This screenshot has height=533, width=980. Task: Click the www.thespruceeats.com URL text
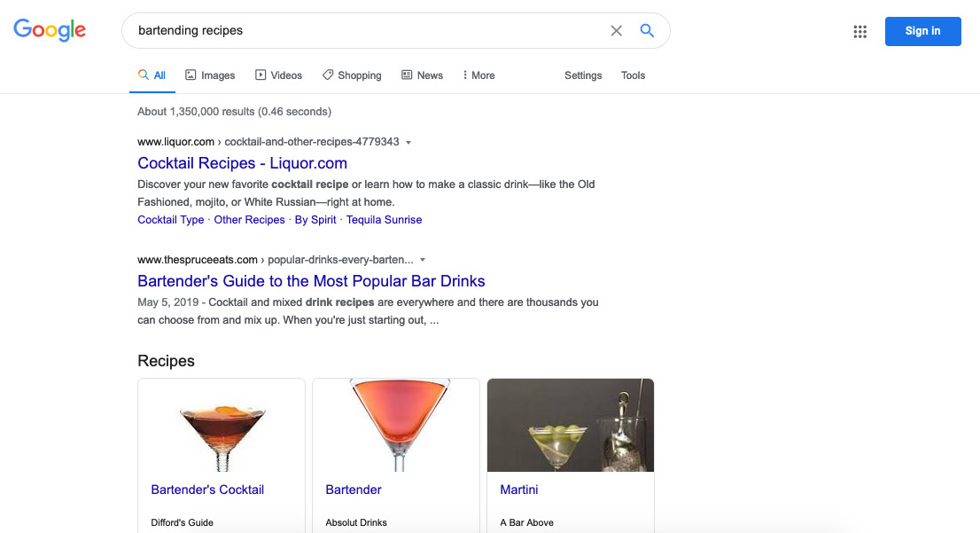pyautogui.click(x=198, y=260)
